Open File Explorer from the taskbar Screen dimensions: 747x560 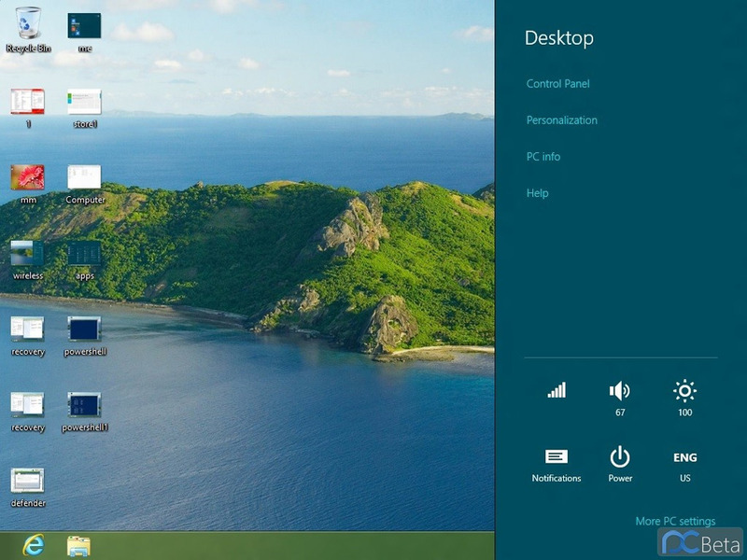click(78, 546)
